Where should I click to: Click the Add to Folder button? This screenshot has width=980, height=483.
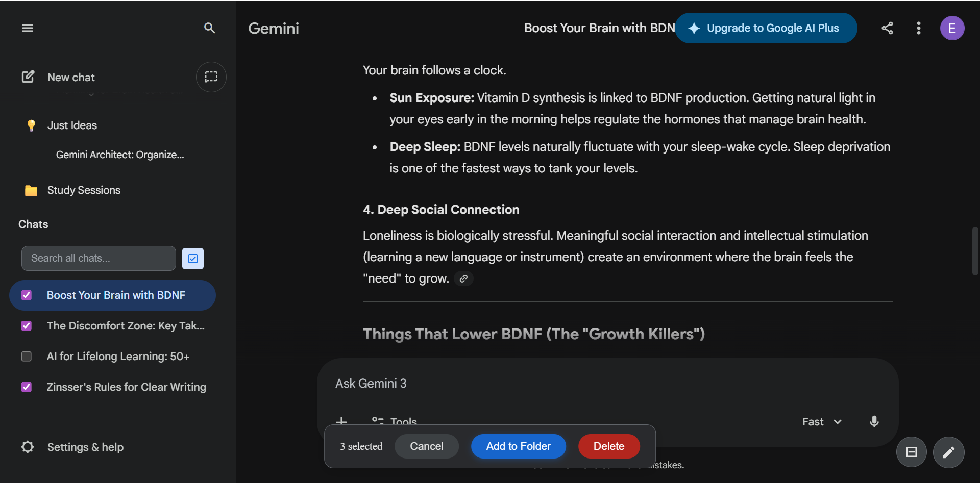coord(518,446)
